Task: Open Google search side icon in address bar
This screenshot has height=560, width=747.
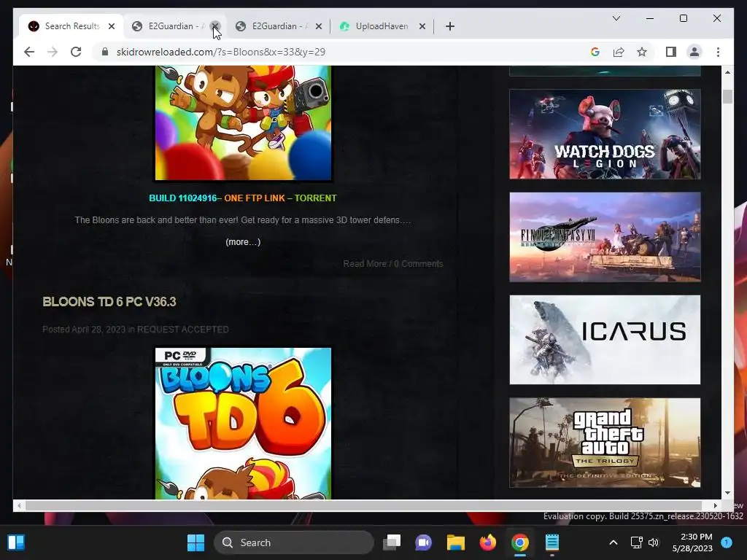Action: pyautogui.click(x=595, y=52)
